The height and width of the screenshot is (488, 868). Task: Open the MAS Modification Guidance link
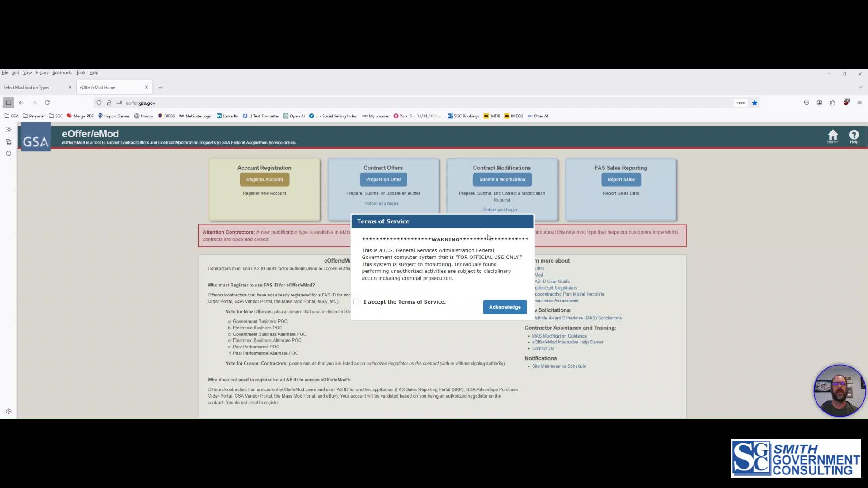(559, 336)
